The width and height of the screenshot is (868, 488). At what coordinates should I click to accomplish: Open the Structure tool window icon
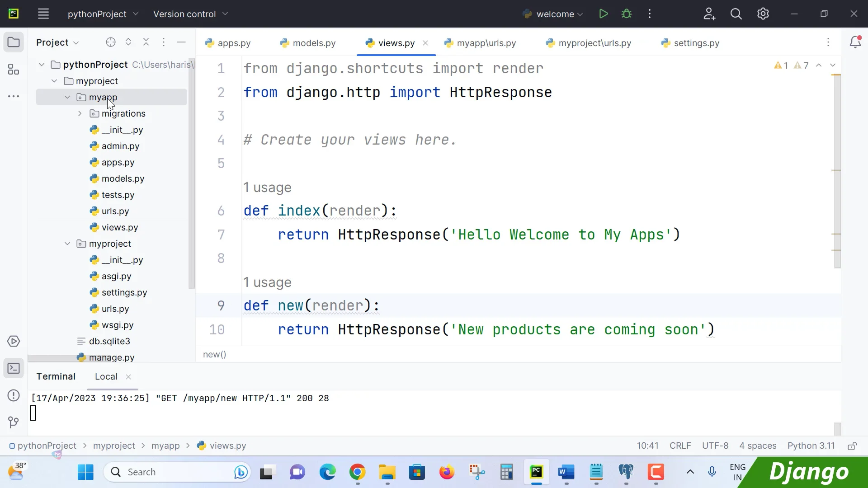point(14,70)
